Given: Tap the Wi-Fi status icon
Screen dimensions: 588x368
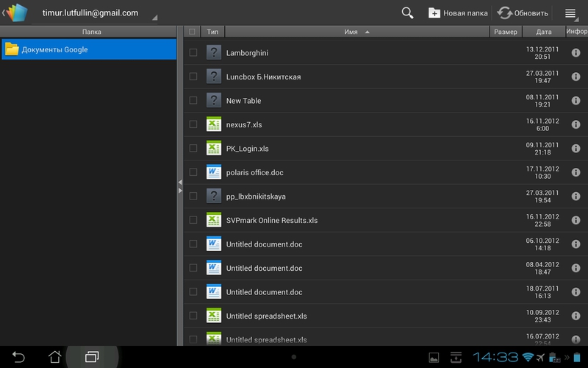Looking at the screenshot, I should pos(528,357).
